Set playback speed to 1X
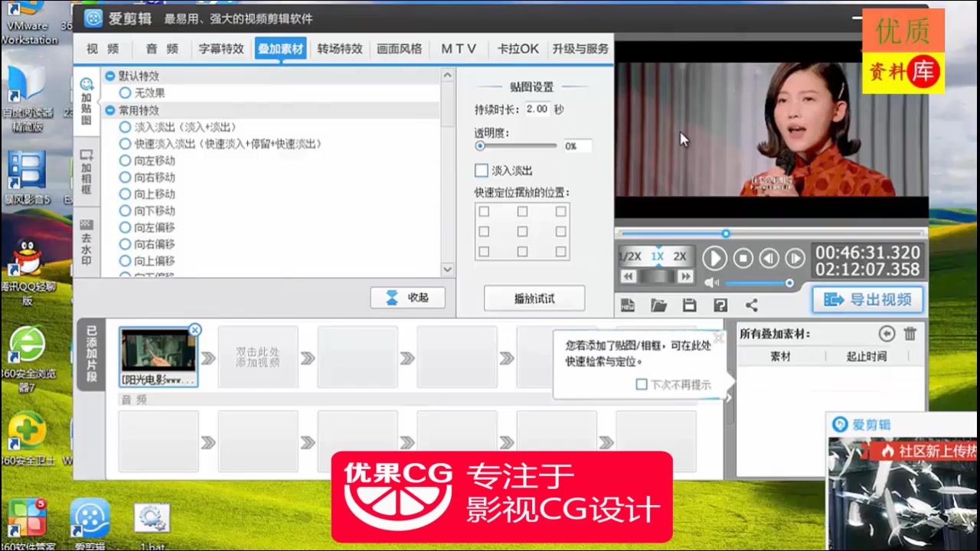 [657, 256]
